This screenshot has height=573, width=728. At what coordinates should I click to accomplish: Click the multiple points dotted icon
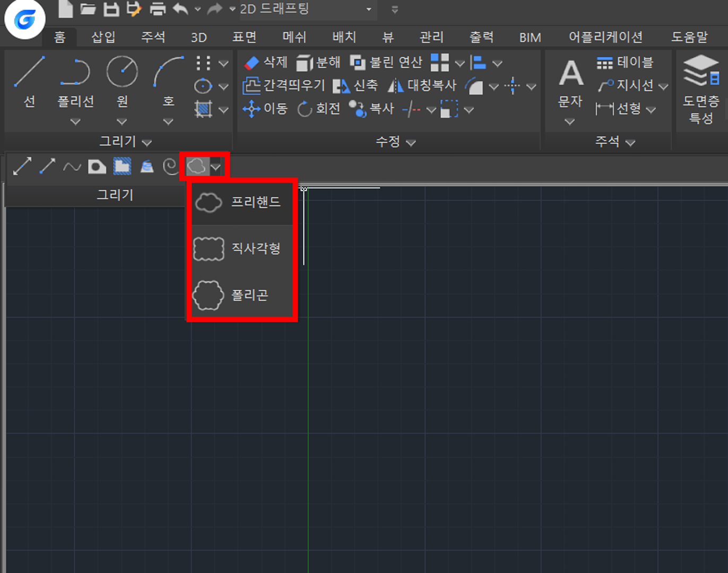203,63
